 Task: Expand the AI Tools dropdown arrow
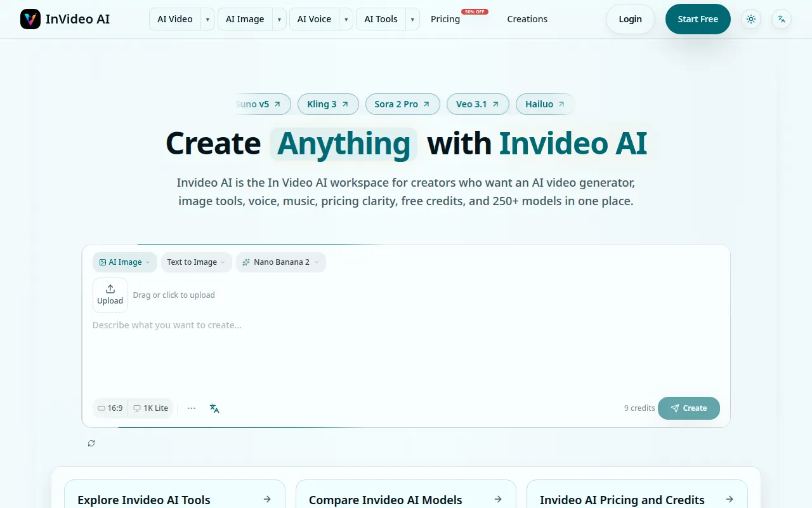tap(412, 19)
